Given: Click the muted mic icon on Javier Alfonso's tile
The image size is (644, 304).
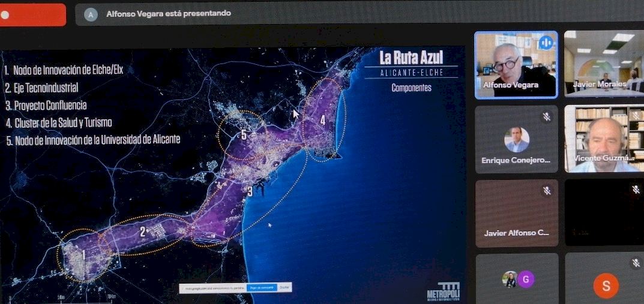Looking at the screenshot, I should [x=546, y=191].
